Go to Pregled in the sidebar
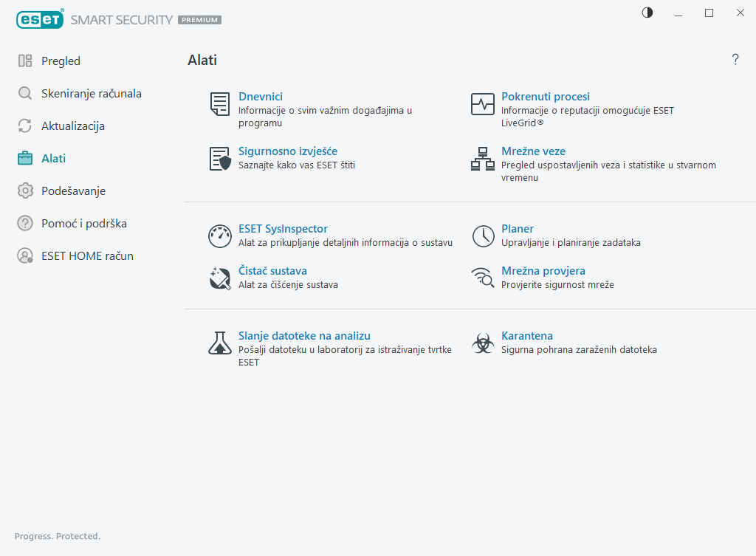 61,61
